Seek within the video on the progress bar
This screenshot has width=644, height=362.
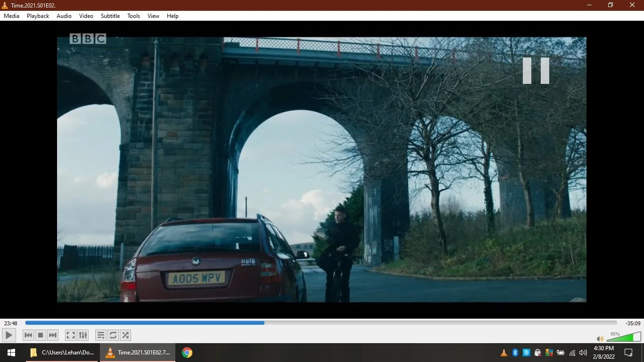(x=321, y=323)
